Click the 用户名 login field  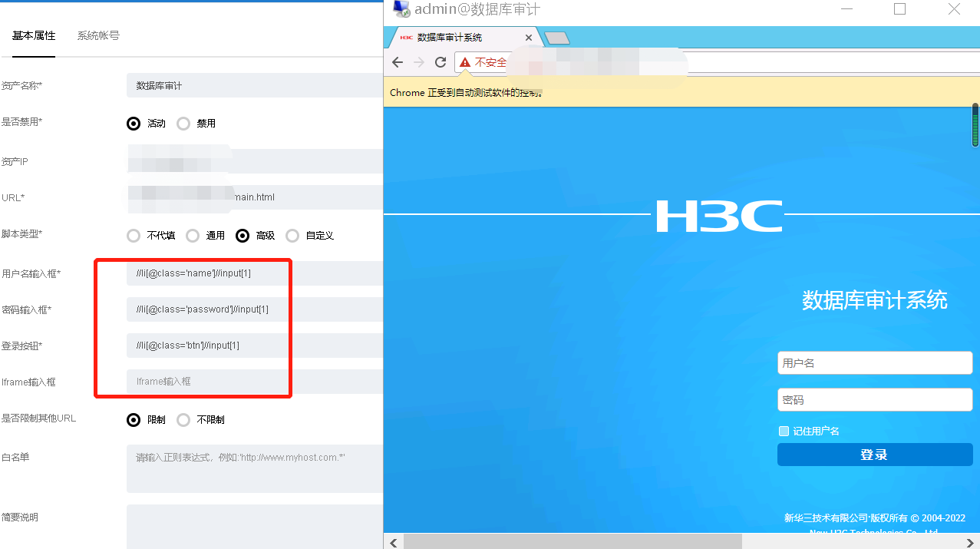click(x=875, y=363)
